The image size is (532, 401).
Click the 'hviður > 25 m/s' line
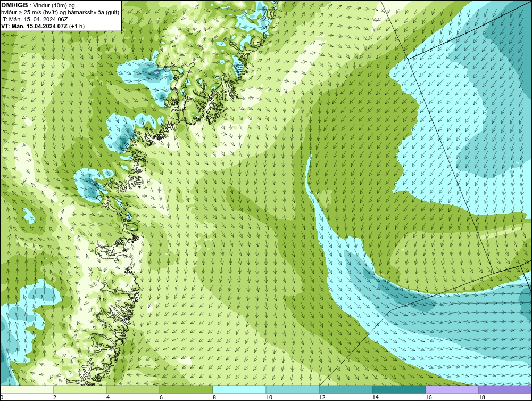click(60, 12)
